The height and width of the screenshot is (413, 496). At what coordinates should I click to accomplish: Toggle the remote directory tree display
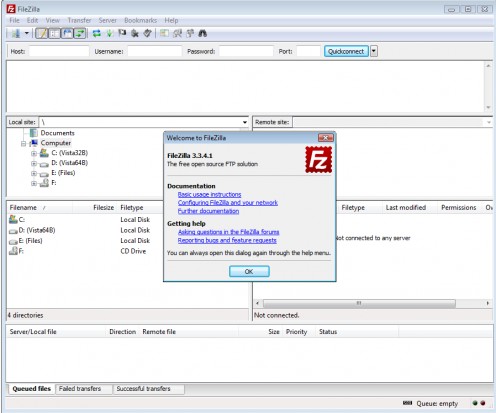pyautogui.click(x=67, y=33)
